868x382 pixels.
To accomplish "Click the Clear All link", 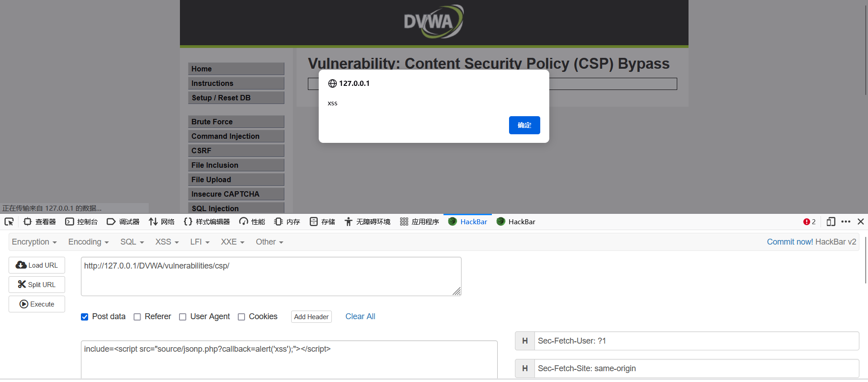I will coord(360,316).
